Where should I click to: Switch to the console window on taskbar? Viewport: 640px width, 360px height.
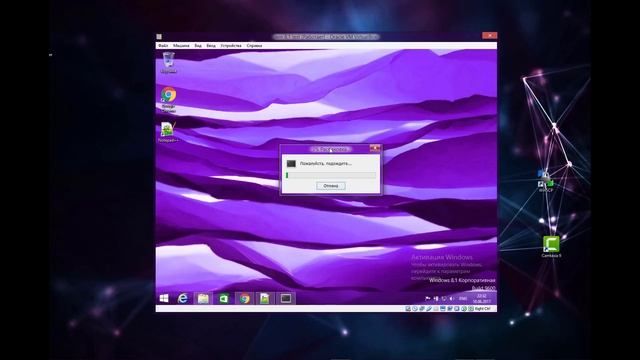(286, 298)
